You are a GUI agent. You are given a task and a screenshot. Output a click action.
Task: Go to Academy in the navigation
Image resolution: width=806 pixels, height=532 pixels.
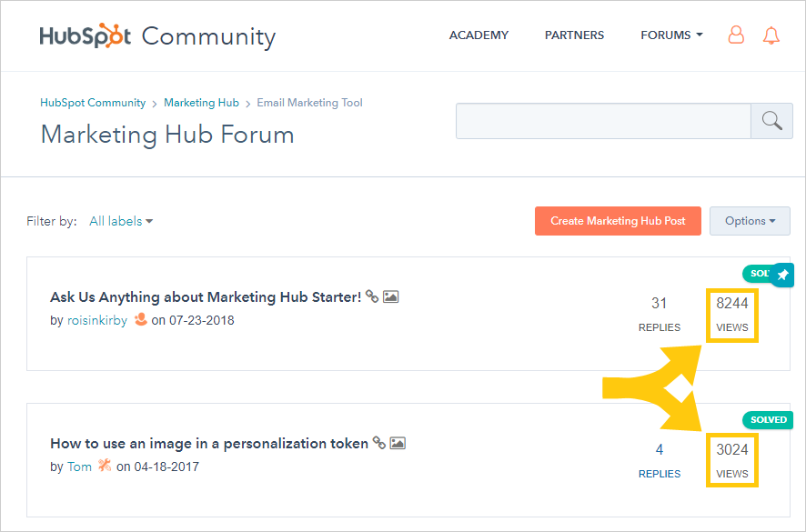coord(479,35)
